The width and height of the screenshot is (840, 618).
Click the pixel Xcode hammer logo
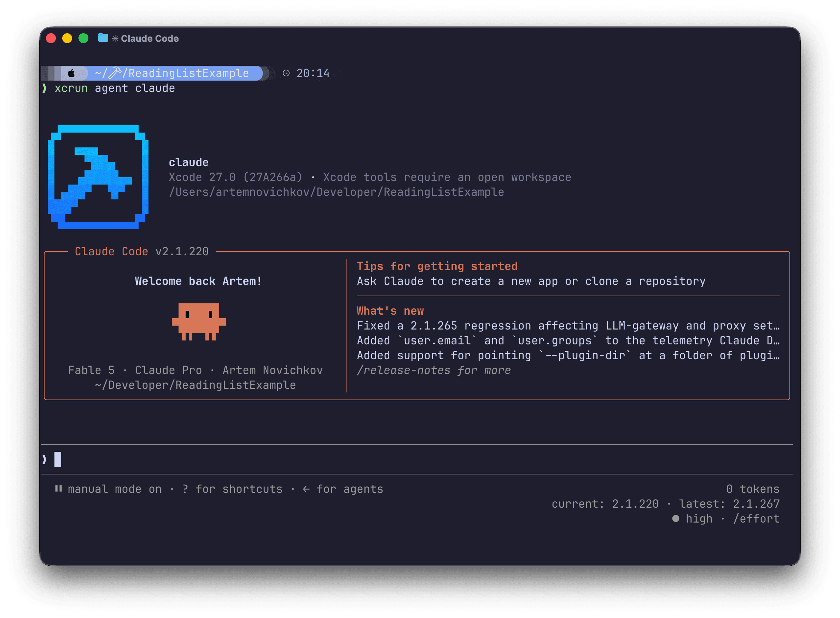pyautogui.click(x=98, y=177)
